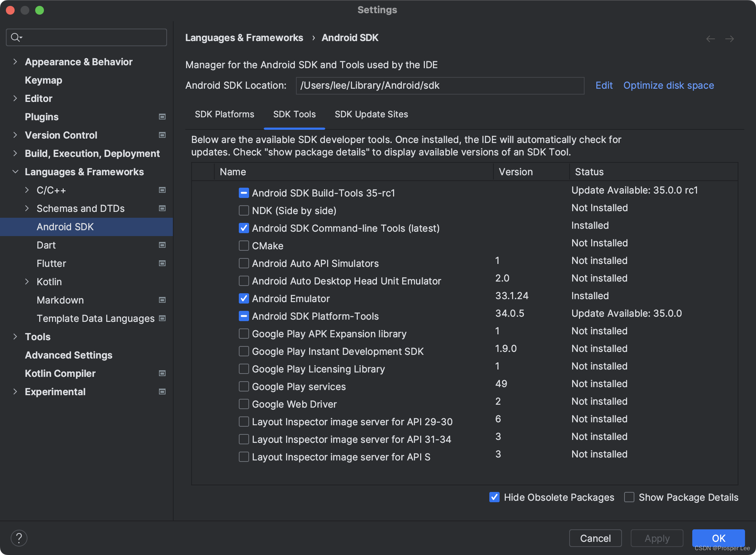Image resolution: width=756 pixels, height=555 pixels.
Task: Enable Show Package Details
Action: pos(629,497)
